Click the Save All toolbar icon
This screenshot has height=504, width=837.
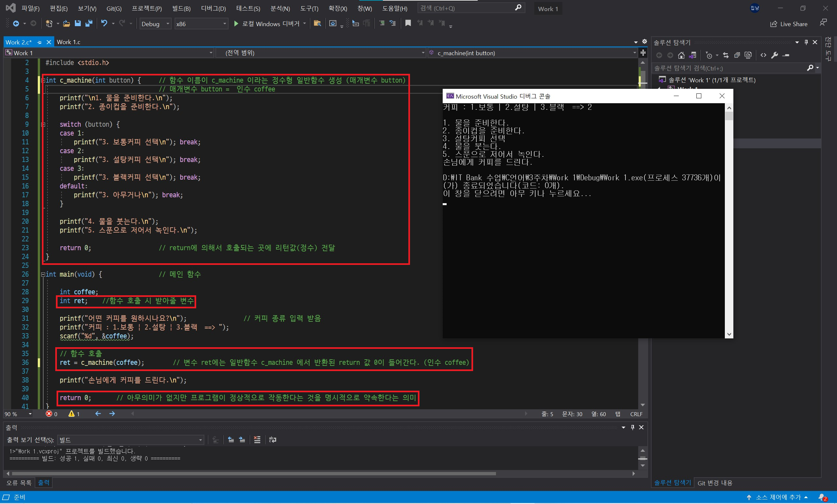[89, 24]
